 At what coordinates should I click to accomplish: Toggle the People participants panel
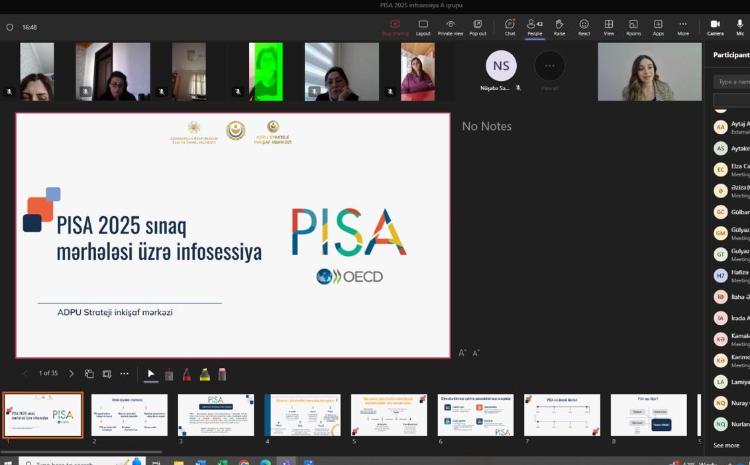point(535,26)
